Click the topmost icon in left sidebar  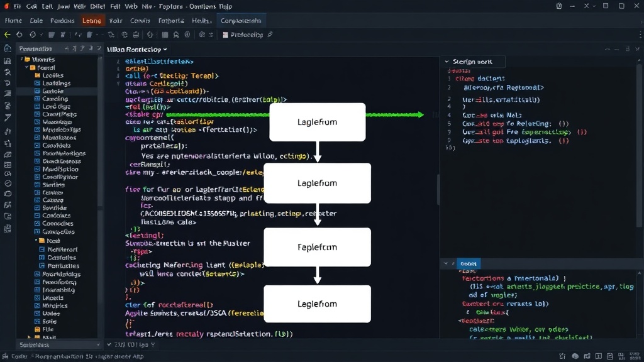pos(8,48)
